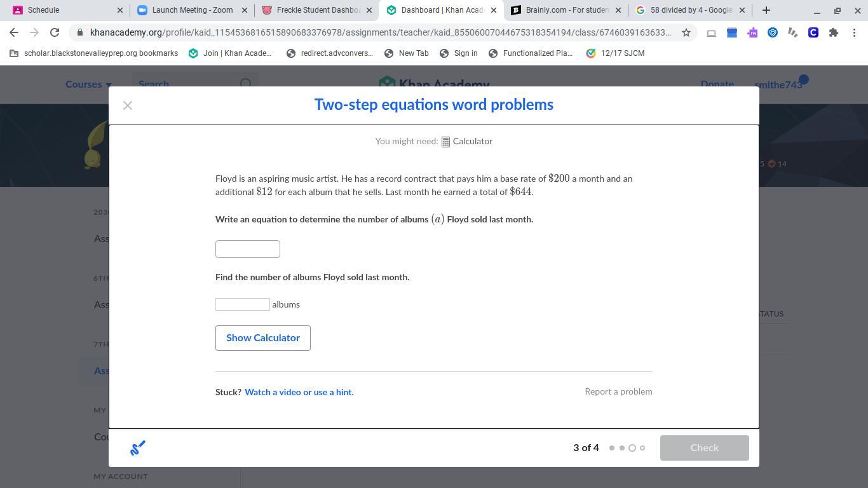Switch to the Freckle Student Dashboard tab

[316, 10]
